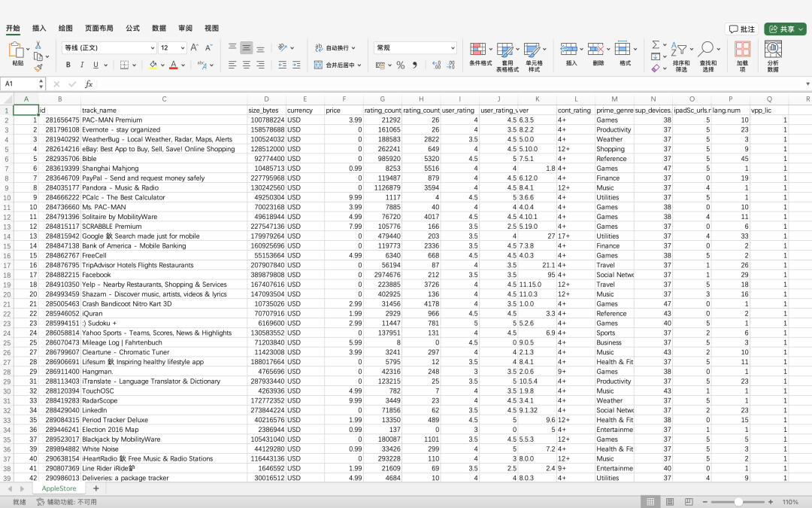Click the zoom slider handle
This screenshot has width=812, height=508.
tap(738, 502)
